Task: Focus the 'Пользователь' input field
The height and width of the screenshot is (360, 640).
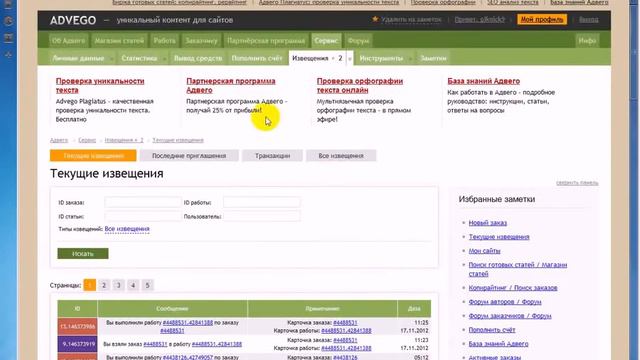Action: click(x=262, y=216)
